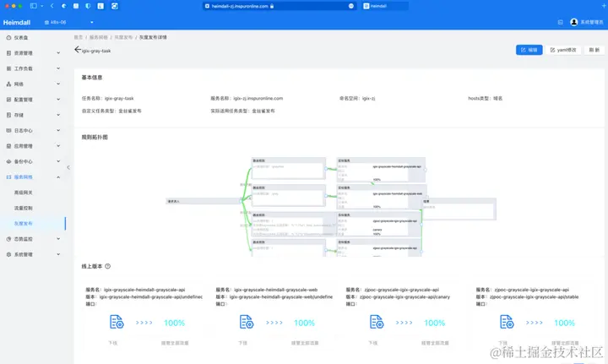
Task: Click version icon for igix-grayscale-heimdall-grayscale-web card
Action: click(x=247, y=322)
